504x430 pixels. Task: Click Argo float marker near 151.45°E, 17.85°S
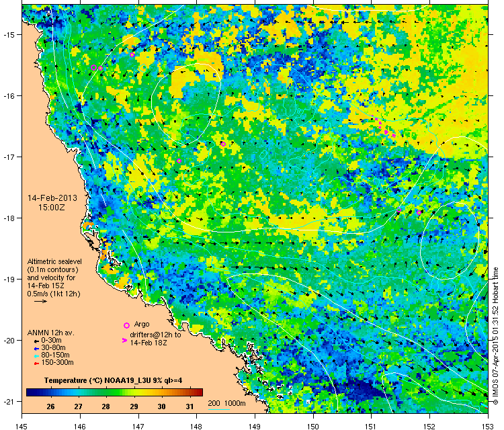tap(398, 210)
